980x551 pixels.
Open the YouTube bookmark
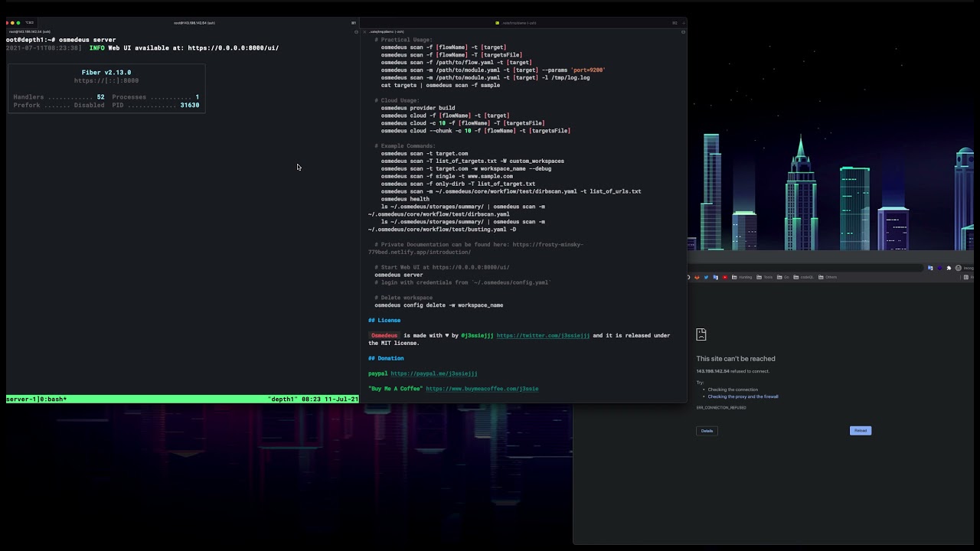[x=724, y=277]
